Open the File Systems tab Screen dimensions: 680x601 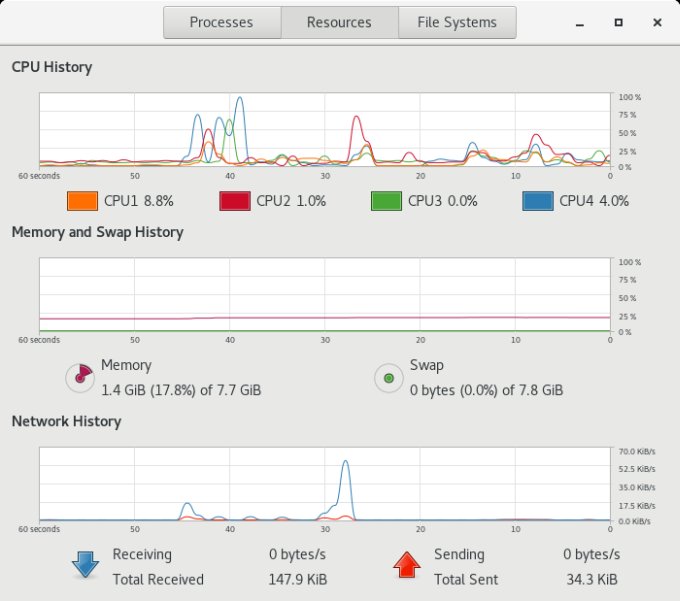[457, 22]
